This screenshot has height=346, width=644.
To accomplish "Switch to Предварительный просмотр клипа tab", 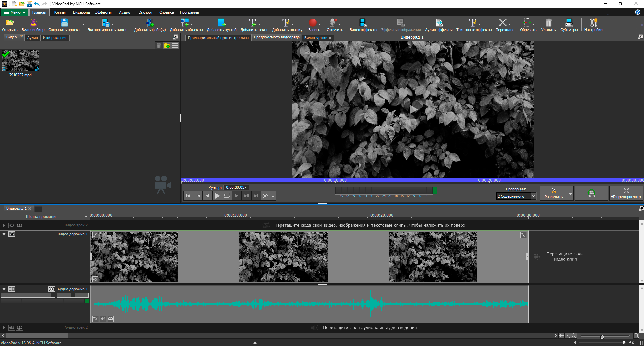I will click(x=218, y=38).
